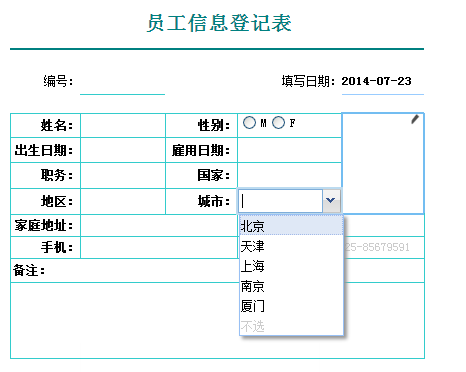Click the 性别: label

pyautogui.click(x=214, y=125)
